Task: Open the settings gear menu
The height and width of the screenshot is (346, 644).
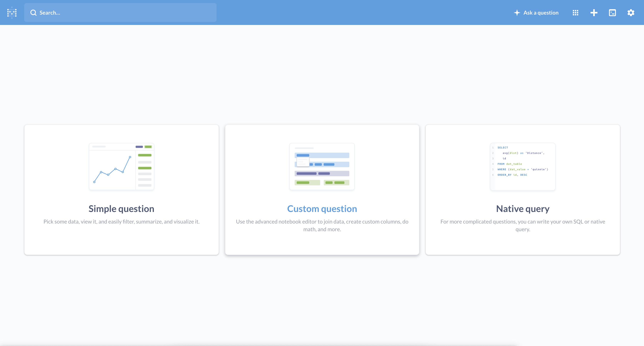Action: pos(631,12)
